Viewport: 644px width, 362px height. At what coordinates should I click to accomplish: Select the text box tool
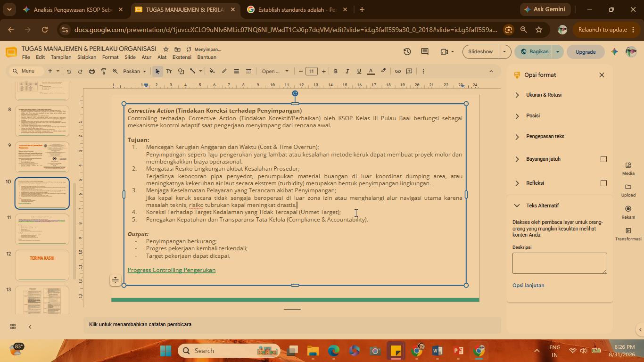click(169, 71)
